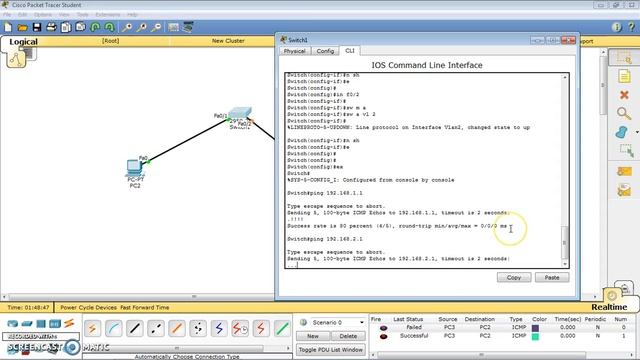This screenshot has height=360, width=640.
Task: Click the Copy button in CLI window
Action: pyautogui.click(x=514, y=278)
